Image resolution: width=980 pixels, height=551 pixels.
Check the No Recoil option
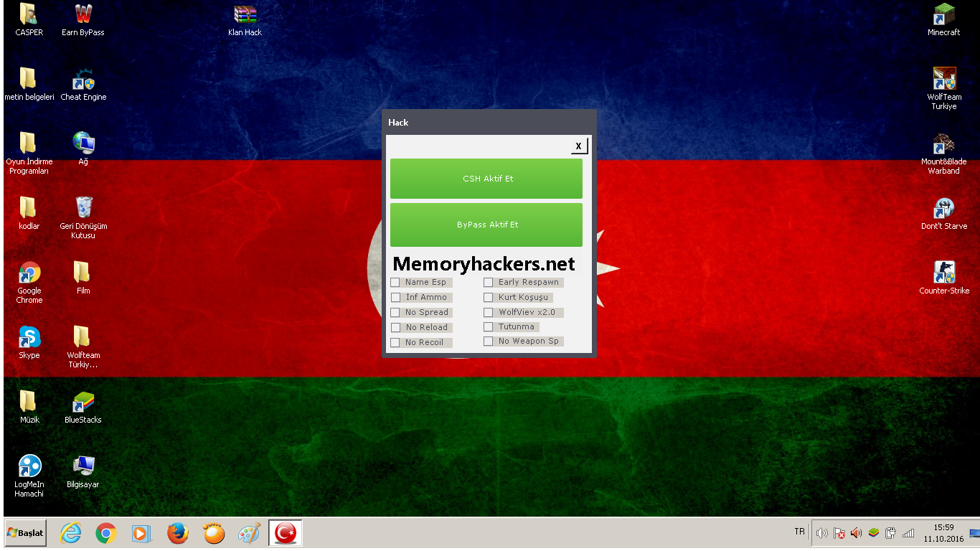(395, 342)
